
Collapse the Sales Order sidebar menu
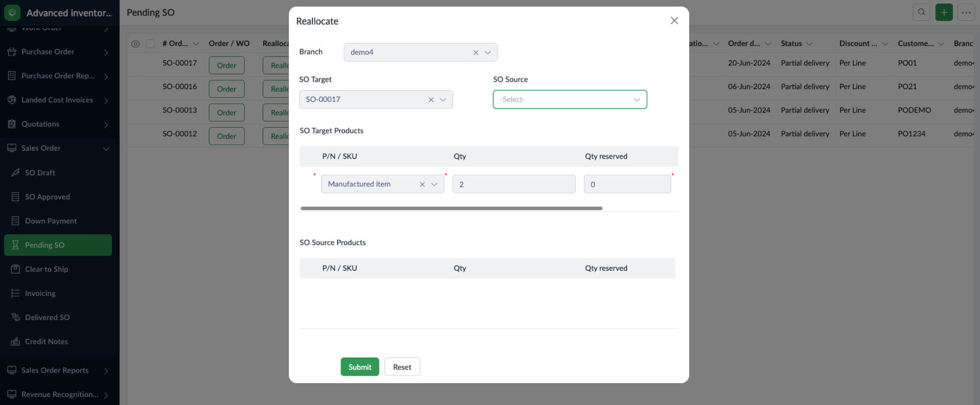[x=106, y=148]
